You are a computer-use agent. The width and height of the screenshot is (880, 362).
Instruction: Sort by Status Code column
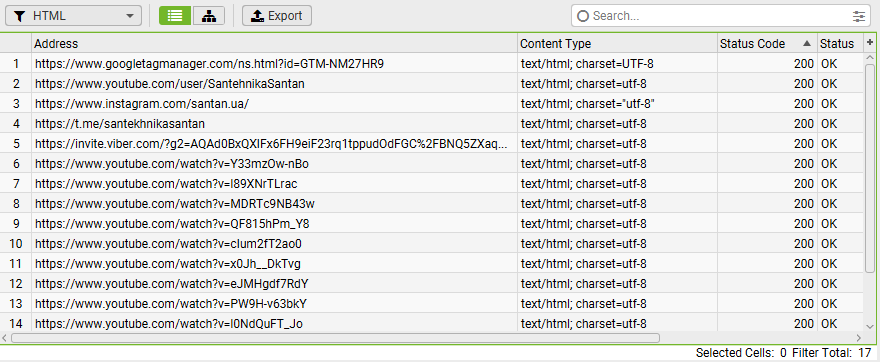coord(767,44)
